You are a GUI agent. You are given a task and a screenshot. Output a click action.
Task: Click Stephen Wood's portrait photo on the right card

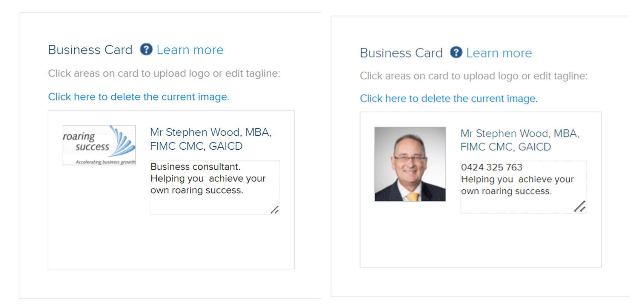410,164
